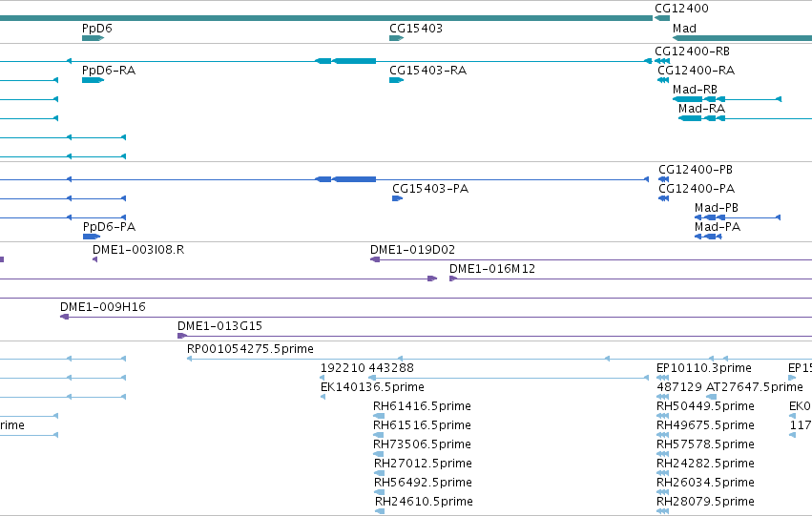Click the CG15403 gene arrow glyph
Screen dimensions: 812x516
pos(397,38)
